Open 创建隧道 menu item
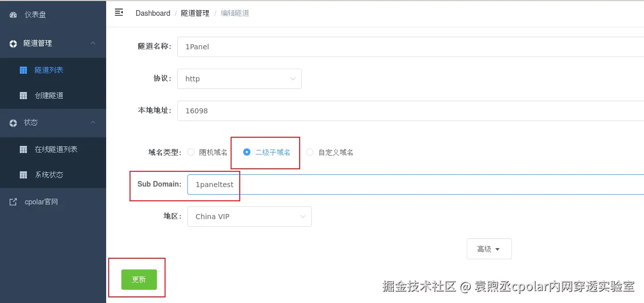The width and height of the screenshot is (644, 303). coord(53,96)
